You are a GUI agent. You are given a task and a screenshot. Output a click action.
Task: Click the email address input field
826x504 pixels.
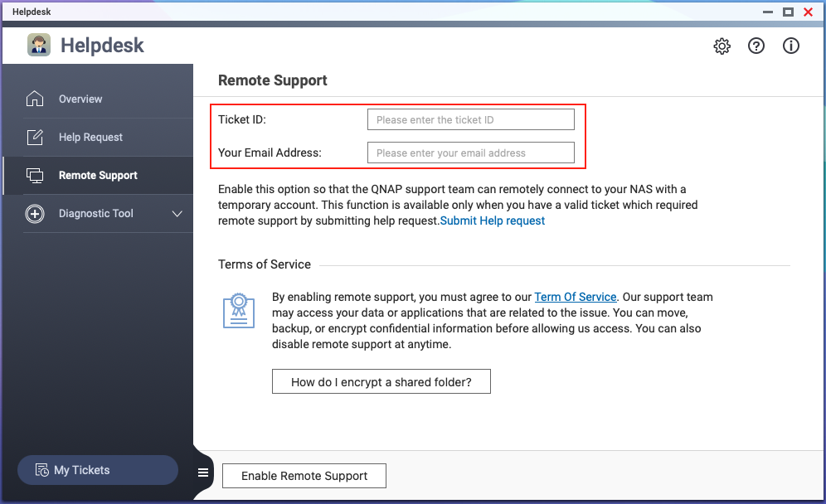pos(470,153)
